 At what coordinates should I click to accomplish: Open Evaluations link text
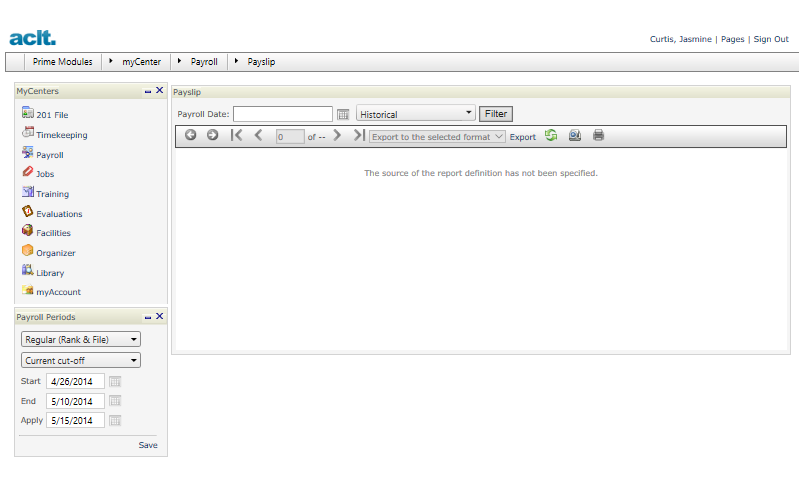pos(59,214)
